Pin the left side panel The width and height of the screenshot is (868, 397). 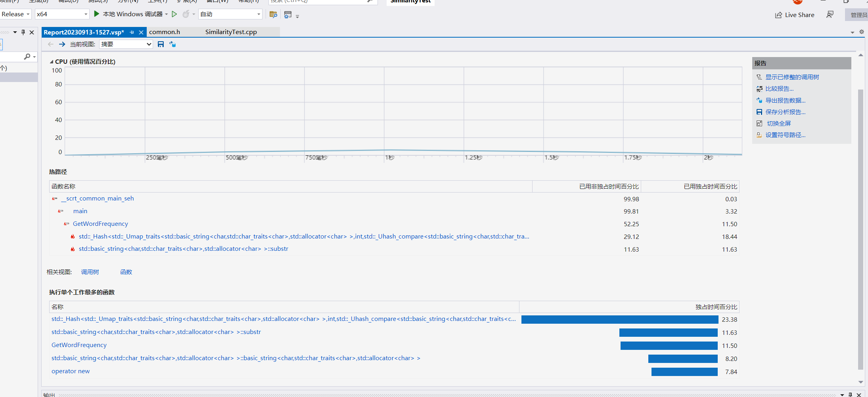[x=23, y=32]
